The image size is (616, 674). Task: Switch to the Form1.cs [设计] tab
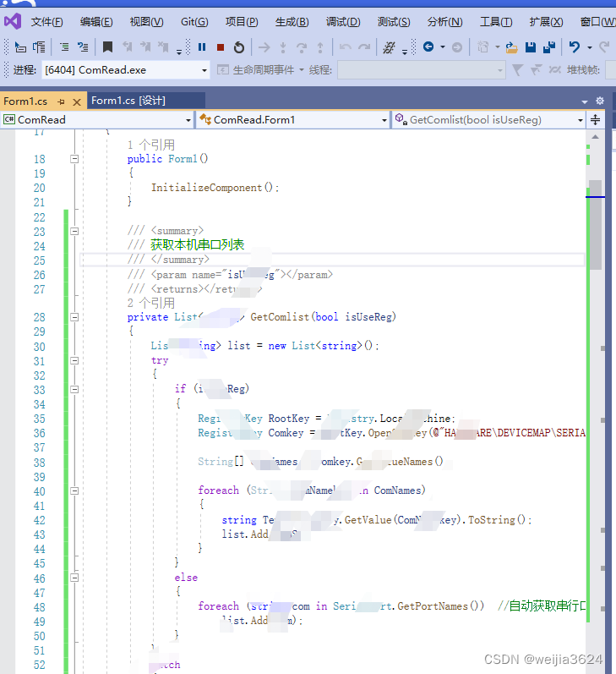coord(128,101)
